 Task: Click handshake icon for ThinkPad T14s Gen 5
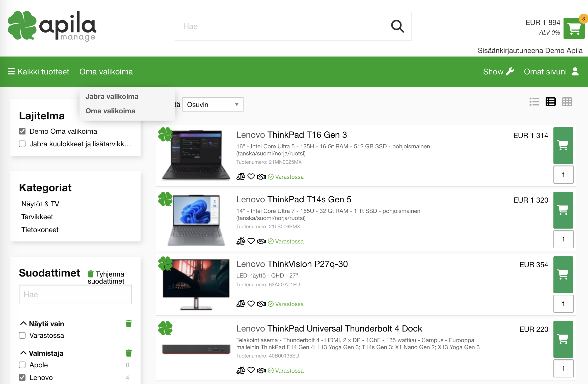pos(261,241)
